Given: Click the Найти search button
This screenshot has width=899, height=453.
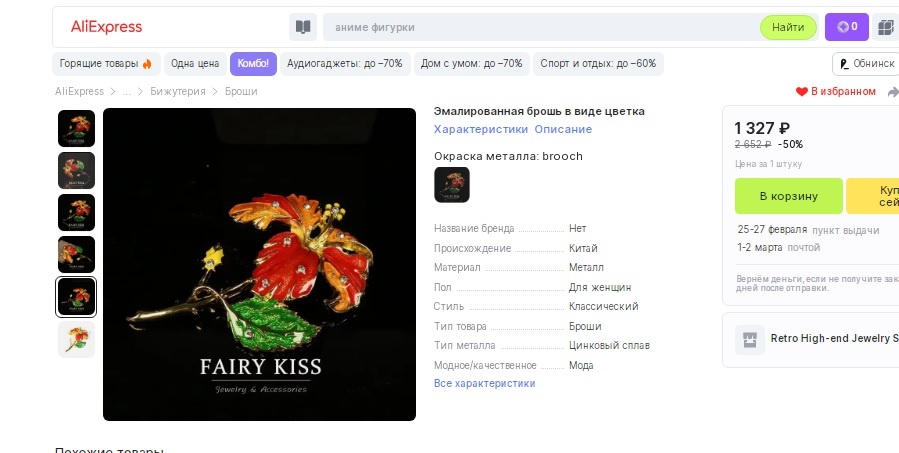Looking at the screenshot, I should [x=788, y=28].
